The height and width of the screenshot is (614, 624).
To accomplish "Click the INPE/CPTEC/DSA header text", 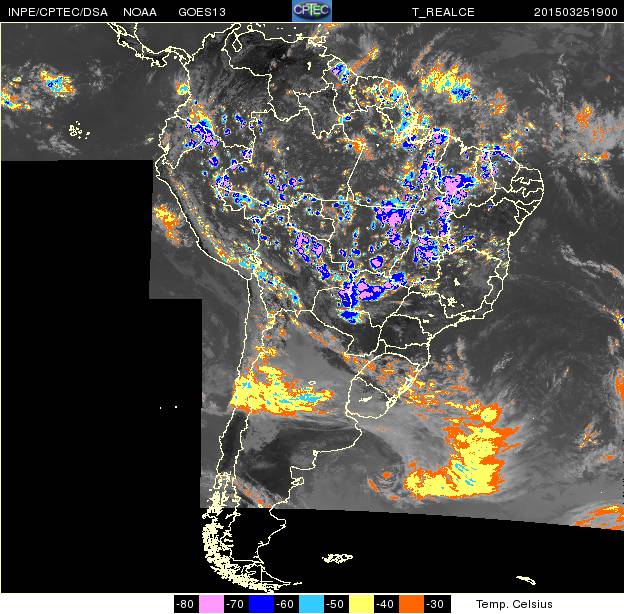I will (x=58, y=12).
